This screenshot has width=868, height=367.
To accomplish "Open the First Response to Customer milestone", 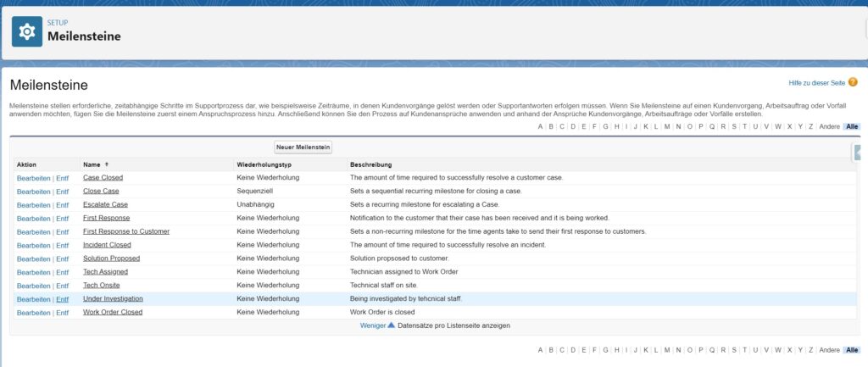I will [125, 231].
